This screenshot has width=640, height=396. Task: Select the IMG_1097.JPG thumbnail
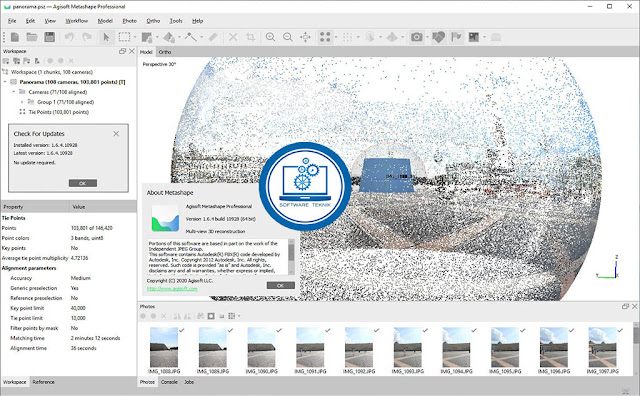coord(602,347)
